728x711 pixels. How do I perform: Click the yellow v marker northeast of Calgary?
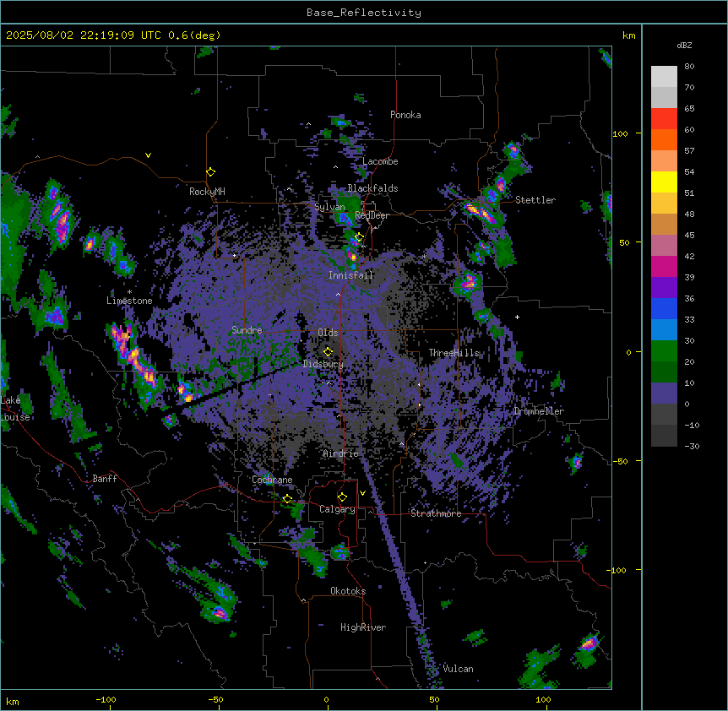362,493
